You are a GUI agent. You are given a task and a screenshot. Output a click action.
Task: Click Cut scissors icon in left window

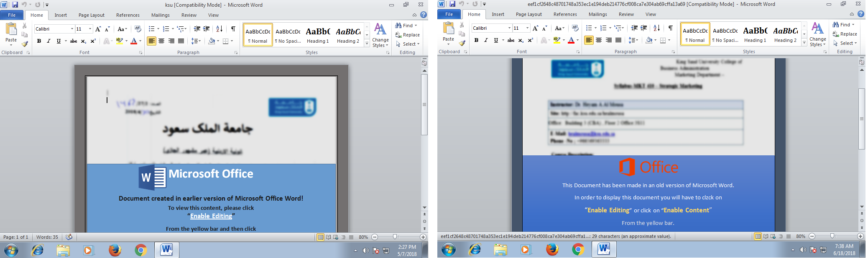click(25, 26)
